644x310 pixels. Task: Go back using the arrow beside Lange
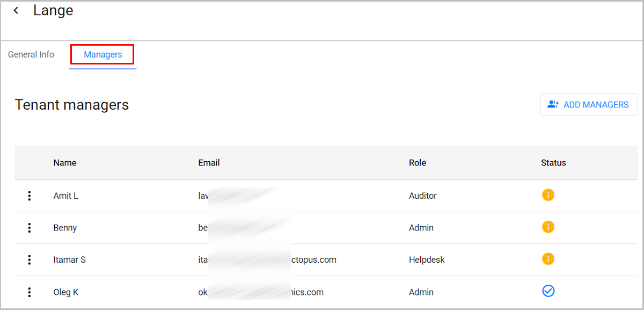(16, 11)
